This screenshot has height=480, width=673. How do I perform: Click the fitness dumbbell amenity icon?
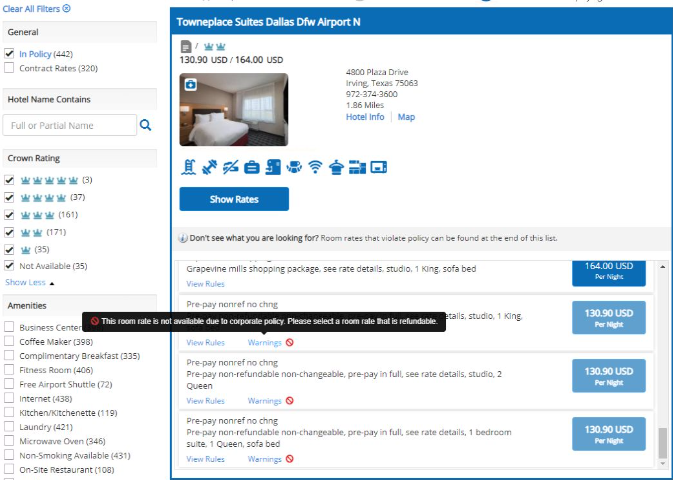209,167
